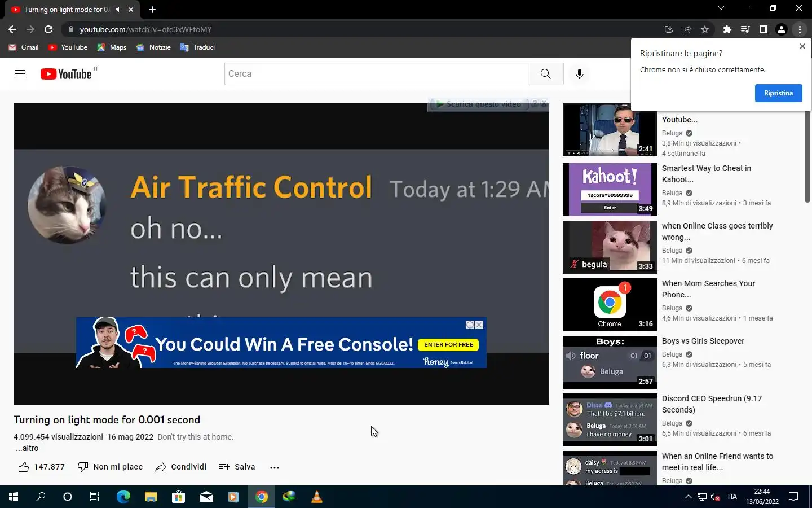Screen dimensions: 812x508
Task: Click ENTER FOR FREE ad button
Action: coord(448,344)
